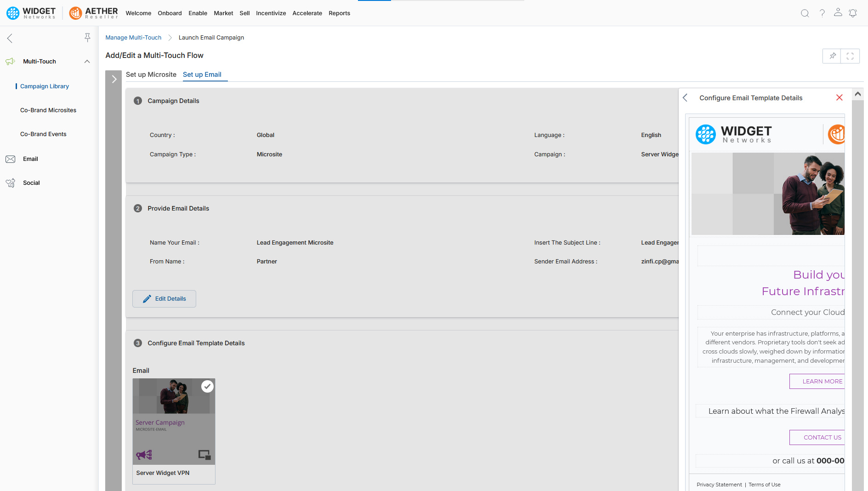Open the Email sidebar envelope item
Viewport: 868px width, 491px height.
pyautogui.click(x=30, y=159)
